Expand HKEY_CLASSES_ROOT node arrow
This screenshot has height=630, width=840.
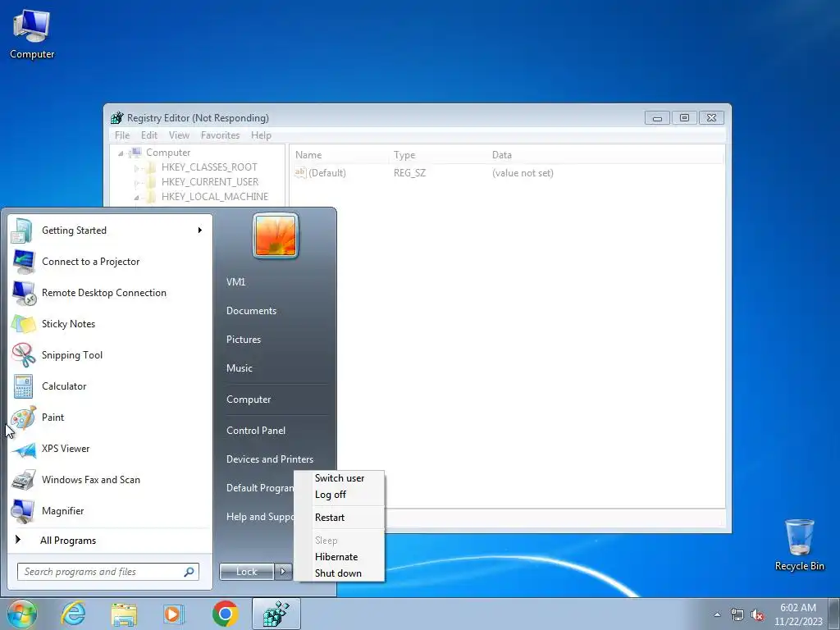pos(137,167)
